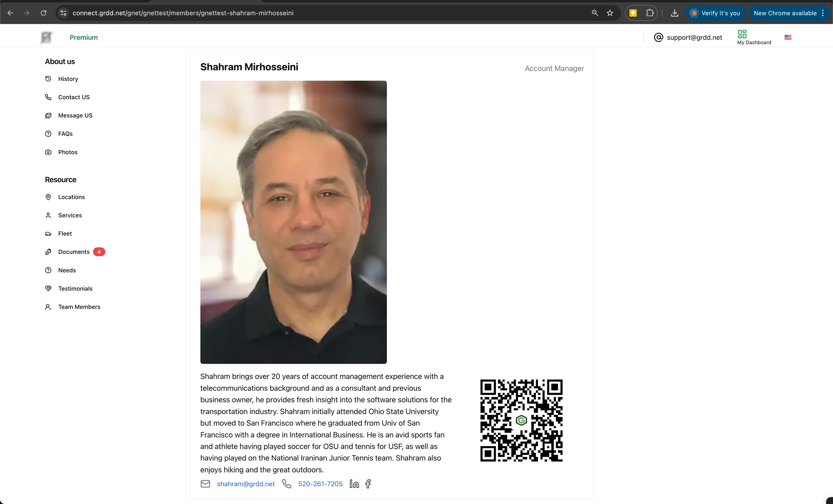Open the Chrome downloads icon
This screenshot has height=504, width=833.
674,13
